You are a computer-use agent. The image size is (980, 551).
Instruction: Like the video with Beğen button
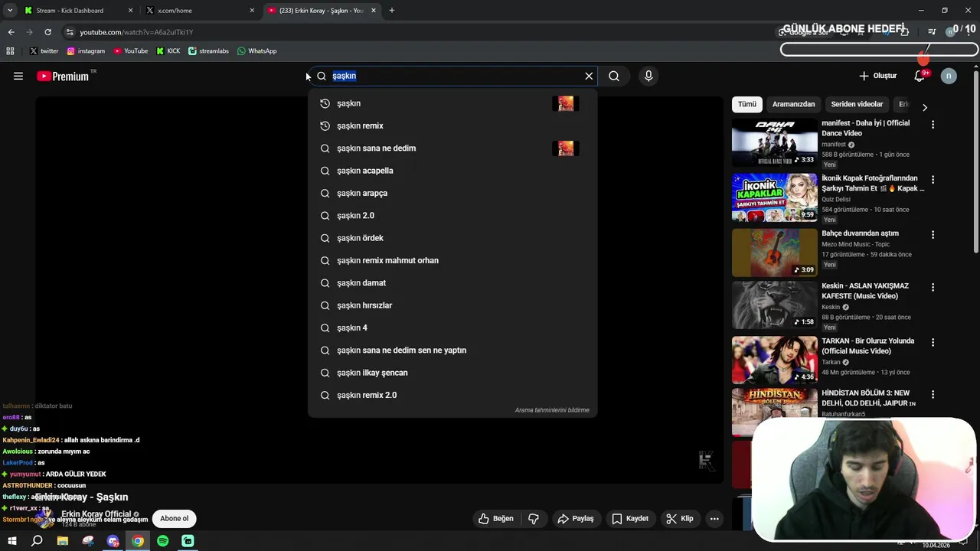click(x=495, y=518)
